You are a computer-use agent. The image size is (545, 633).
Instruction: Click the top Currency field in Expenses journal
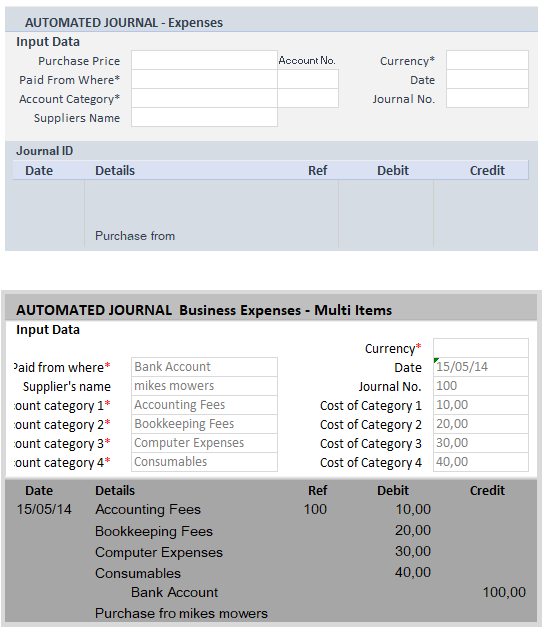pyautogui.click(x=487, y=60)
